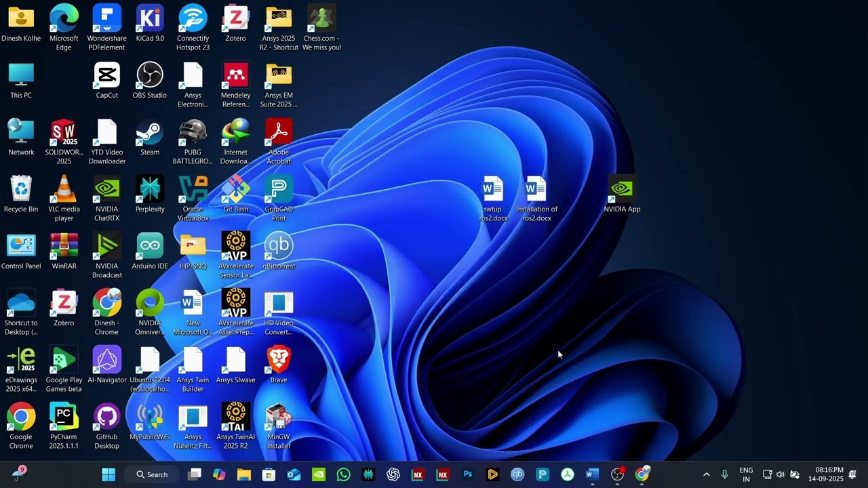Select the Adobe Acrobat desktop shortcut

point(279,142)
